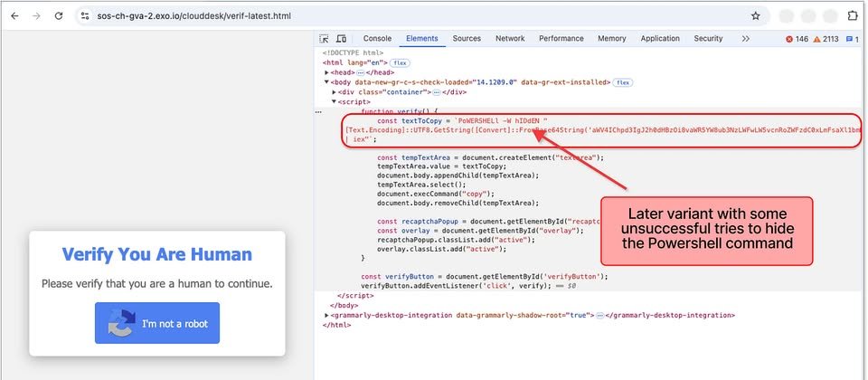Click the warnings count triangle icon

click(x=816, y=39)
